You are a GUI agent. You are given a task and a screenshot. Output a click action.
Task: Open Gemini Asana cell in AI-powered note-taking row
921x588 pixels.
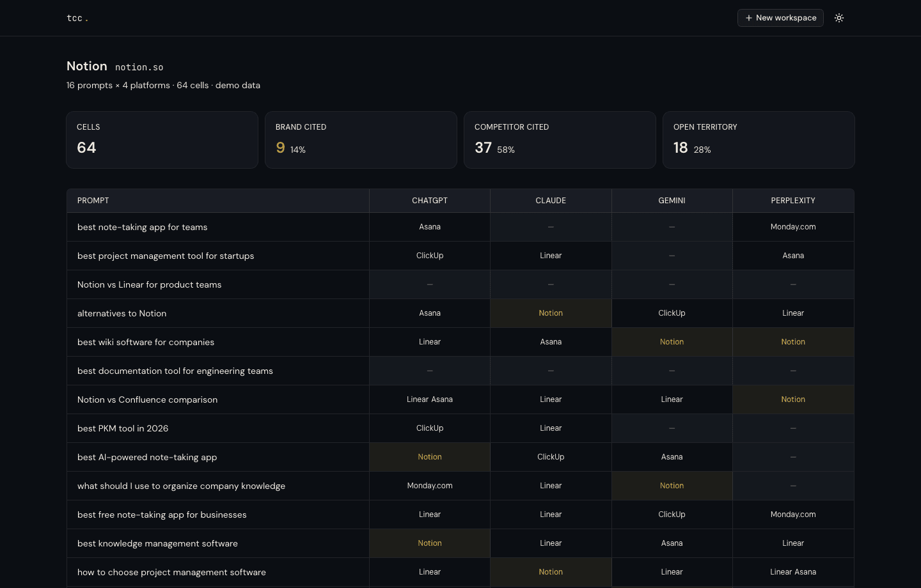point(672,457)
